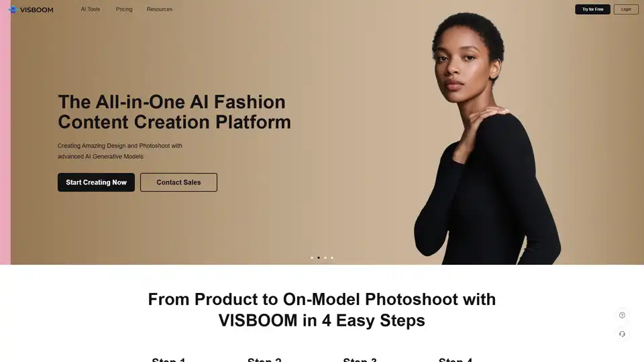The width and height of the screenshot is (644, 362).
Task: Click the Step 1 heading
Action: 168,359
